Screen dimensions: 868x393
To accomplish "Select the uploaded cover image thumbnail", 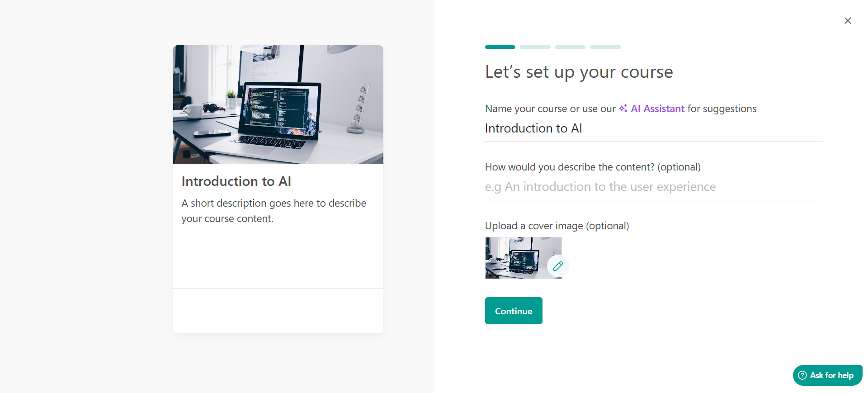I will (523, 258).
